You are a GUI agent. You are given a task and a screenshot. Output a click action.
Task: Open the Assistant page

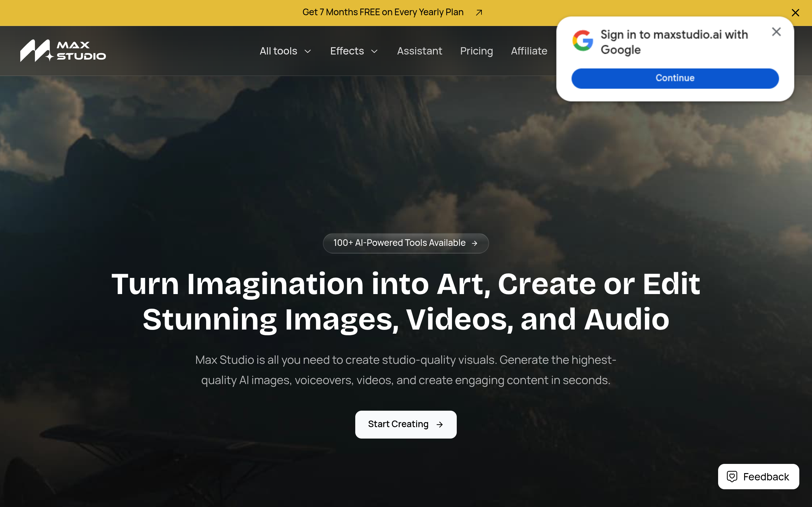point(419,51)
